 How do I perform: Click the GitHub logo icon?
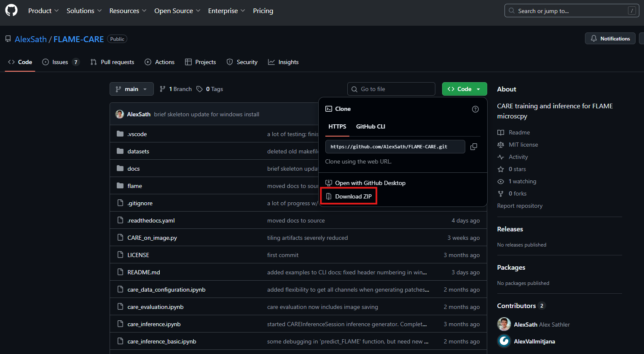[x=11, y=10]
